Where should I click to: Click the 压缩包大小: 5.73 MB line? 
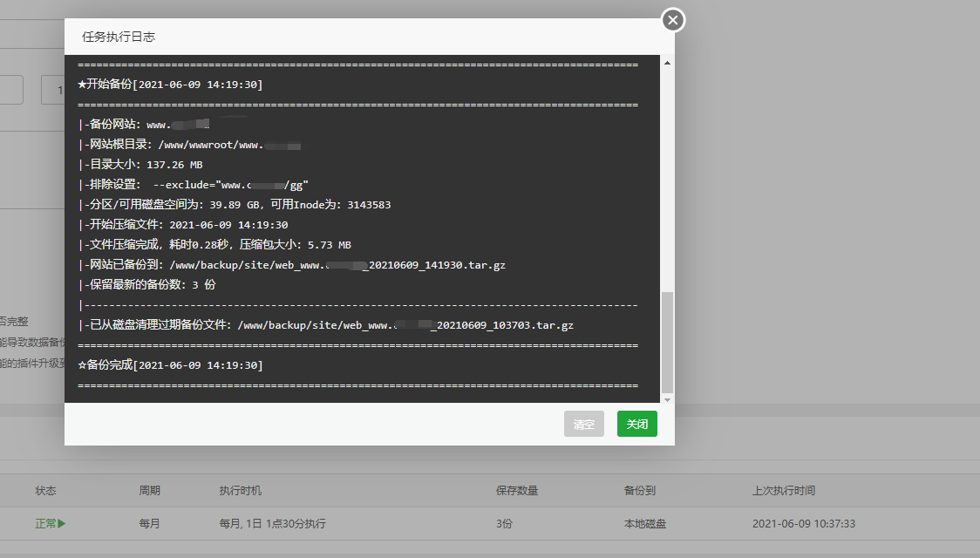click(215, 244)
